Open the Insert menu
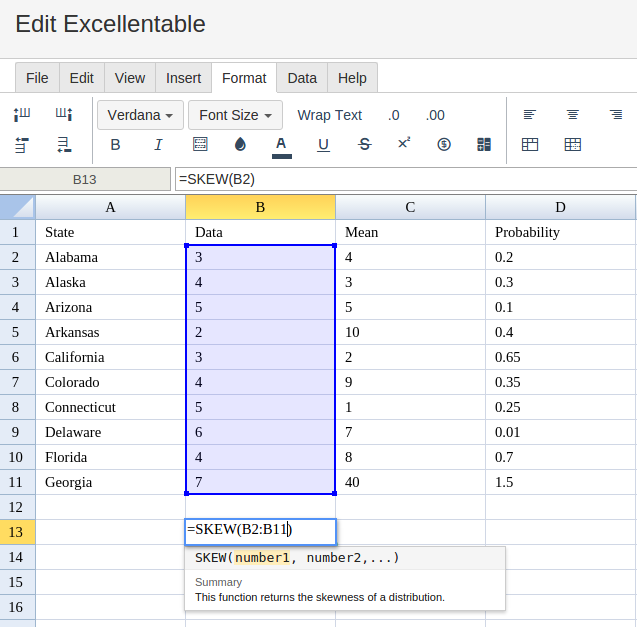The width and height of the screenshot is (637, 627). coord(183,78)
